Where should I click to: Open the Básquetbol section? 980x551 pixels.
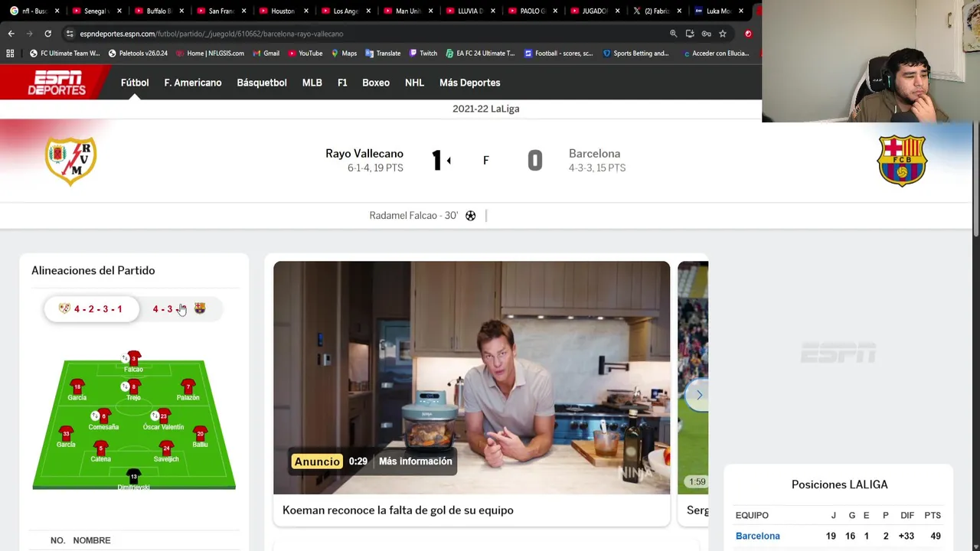(x=262, y=83)
